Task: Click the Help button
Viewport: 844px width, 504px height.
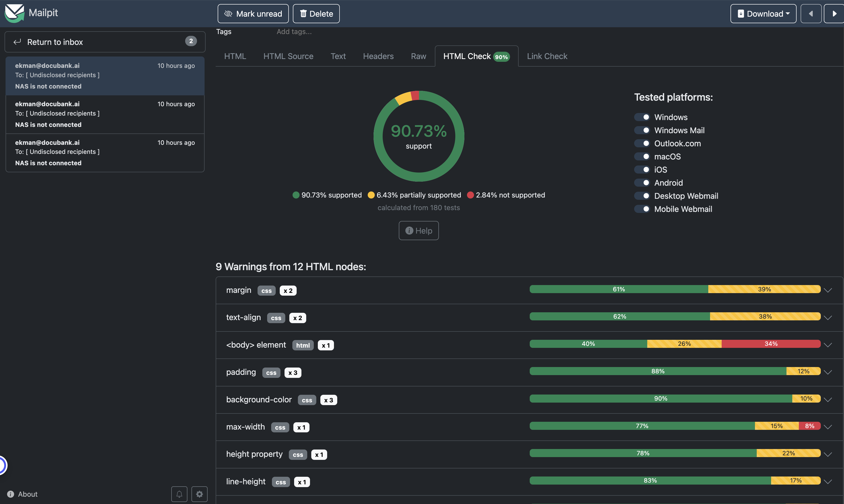Action: pos(419,231)
